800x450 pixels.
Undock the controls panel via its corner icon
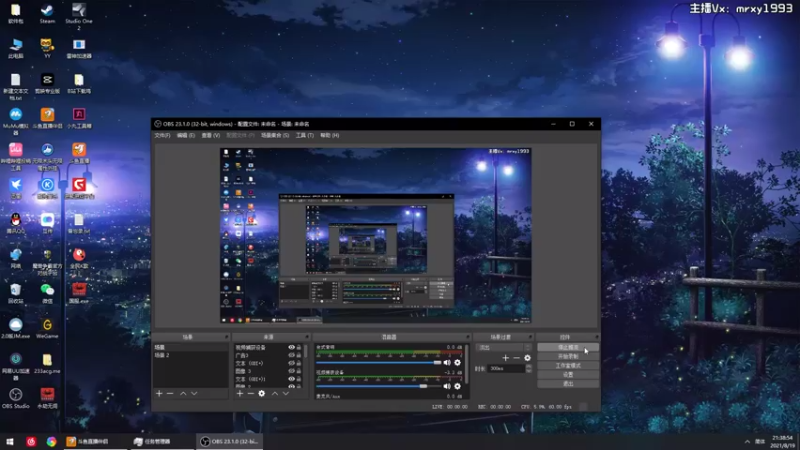tap(596, 337)
